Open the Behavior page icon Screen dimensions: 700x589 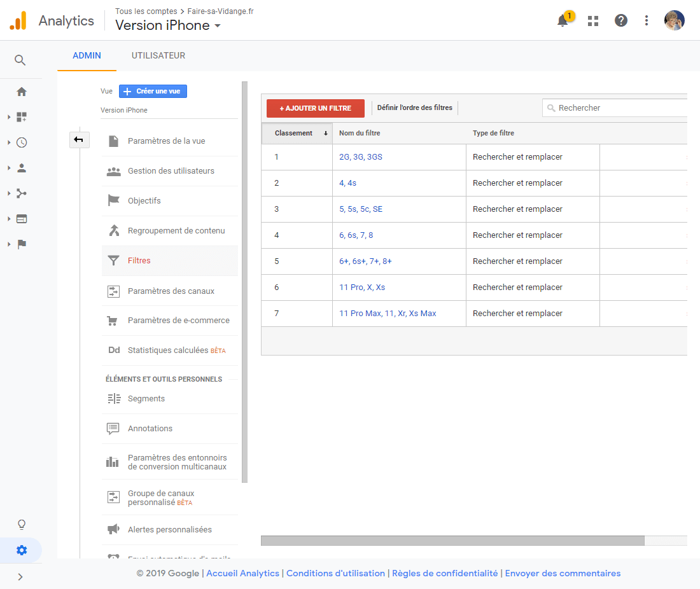coord(22,219)
